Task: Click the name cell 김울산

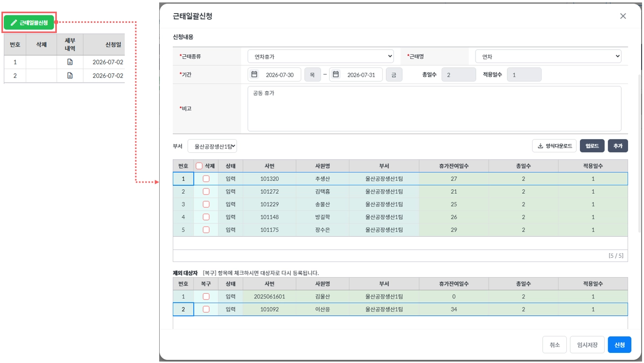Action: pyautogui.click(x=322, y=296)
